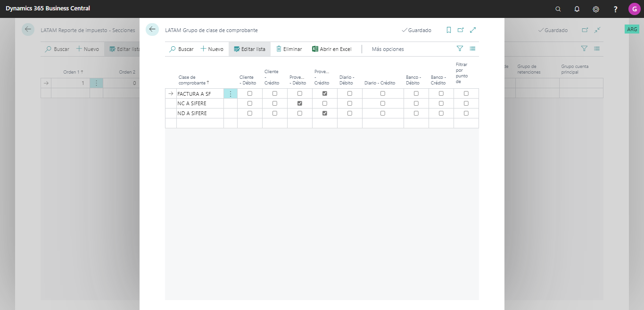Open this page in a new window
Screen dimensions: 644x310
461,30
